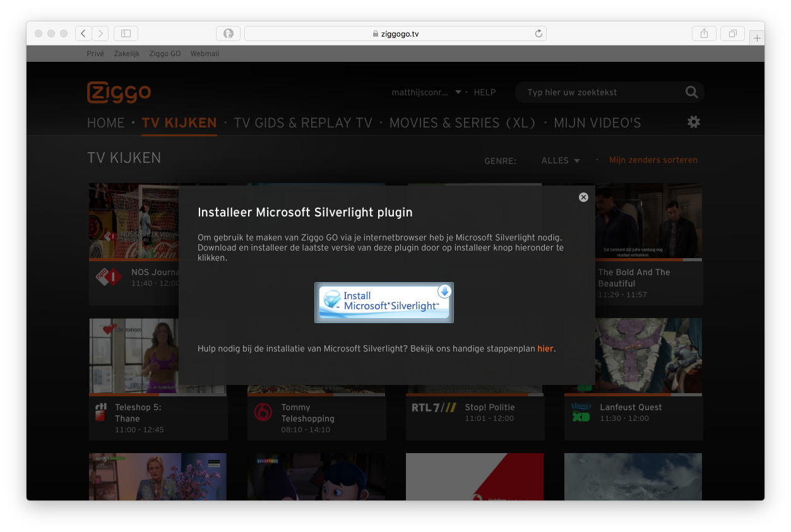This screenshot has height=532, width=791.
Task: Click the search magnifier icon
Action: (691, 93)
